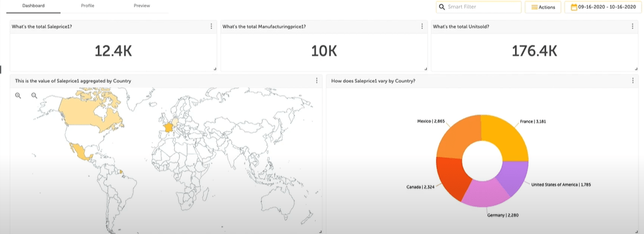This screenshot has height=234, width=644.
Task: Open options menu on Saleprice1 map widget
Action: pyautogui.click(x=317, y=81)
